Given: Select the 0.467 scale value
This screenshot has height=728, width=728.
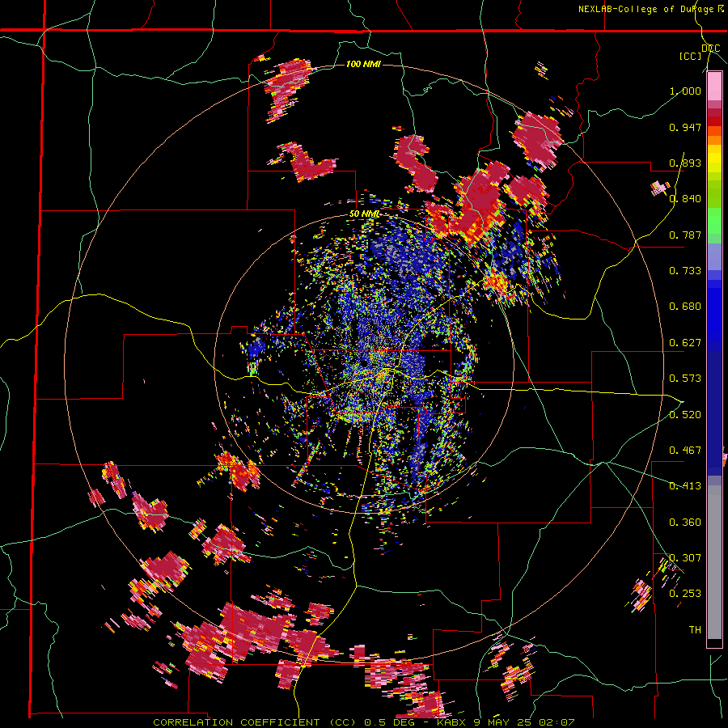Looking at the screenshot, I should 685,451.
